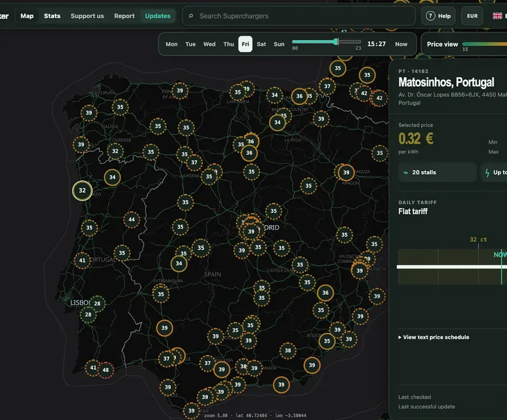Viewport: 507px width, 420px height.
Task: Click the 15:27 time readout
Action: tap(376, 44)
